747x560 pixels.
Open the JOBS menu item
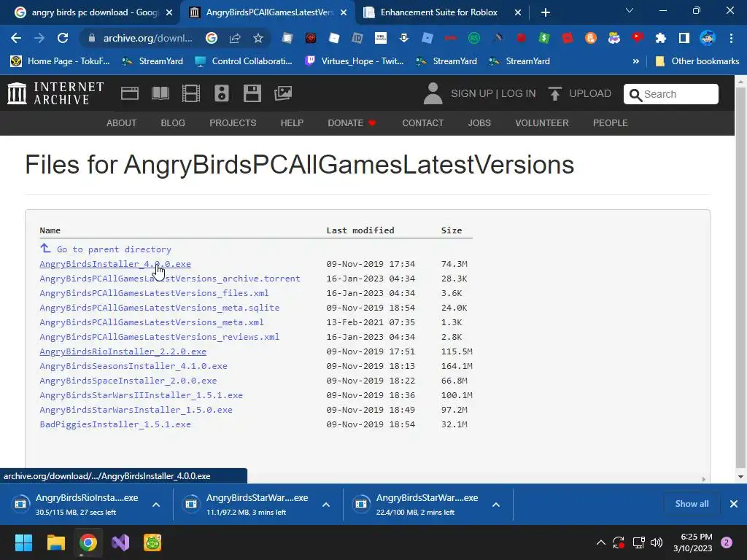click(x=479, y=122)
